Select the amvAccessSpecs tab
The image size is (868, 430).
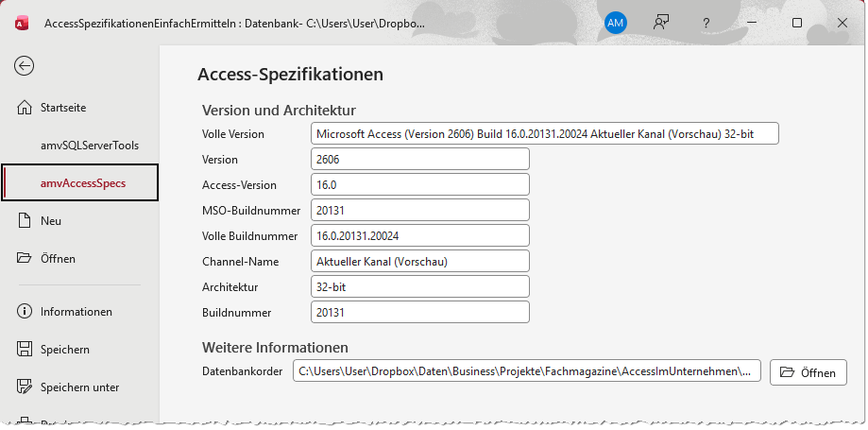pyautogui.click(x=79, y=182)
